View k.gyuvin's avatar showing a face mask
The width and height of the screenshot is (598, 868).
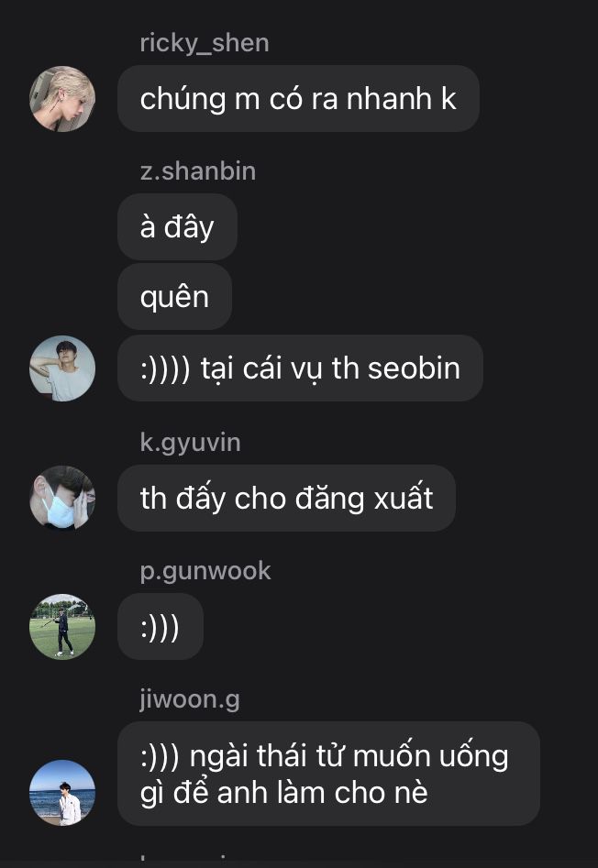coord(62,498)
